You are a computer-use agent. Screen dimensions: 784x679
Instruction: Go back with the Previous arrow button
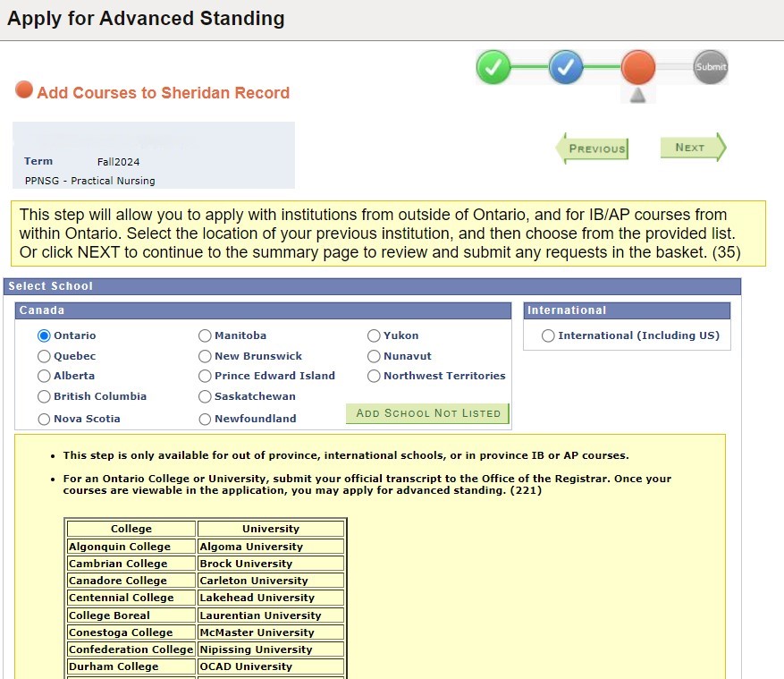[x=592, y=149]
